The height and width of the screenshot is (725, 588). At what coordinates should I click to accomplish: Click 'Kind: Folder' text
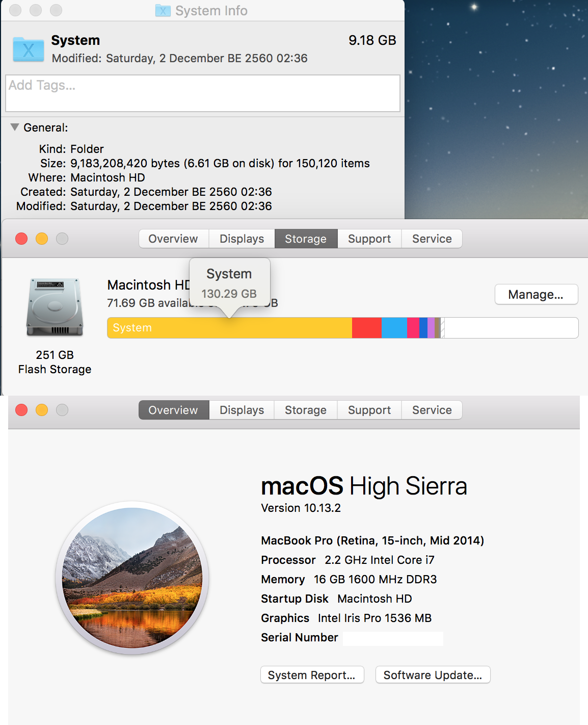pyautogui.click(x=71, y=149)
